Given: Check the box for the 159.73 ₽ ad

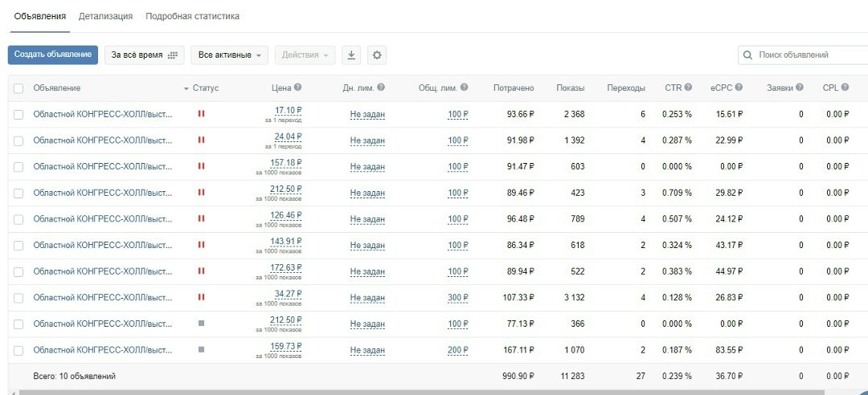Looking at the screenshot, I should coord(18,351).
